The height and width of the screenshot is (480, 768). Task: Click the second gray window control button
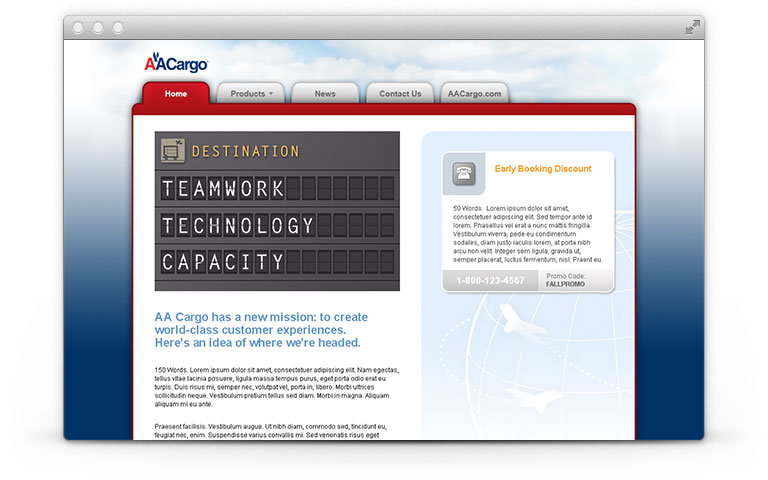(98, 27)
